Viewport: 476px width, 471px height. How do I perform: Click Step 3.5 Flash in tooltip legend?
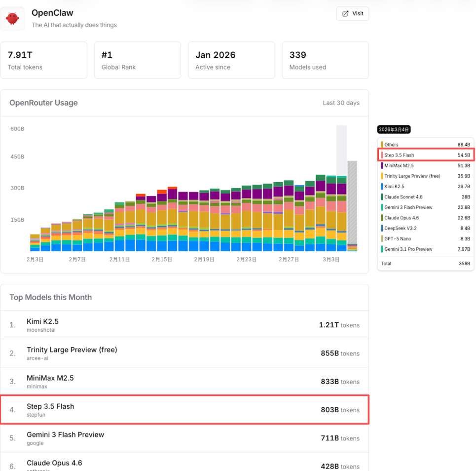click(x=399, y=155)
